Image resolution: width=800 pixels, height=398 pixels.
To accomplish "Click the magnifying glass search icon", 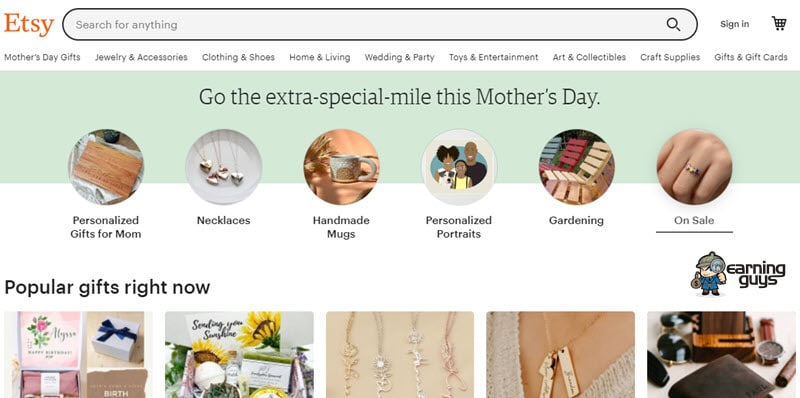I will click(x=673, y=24).
